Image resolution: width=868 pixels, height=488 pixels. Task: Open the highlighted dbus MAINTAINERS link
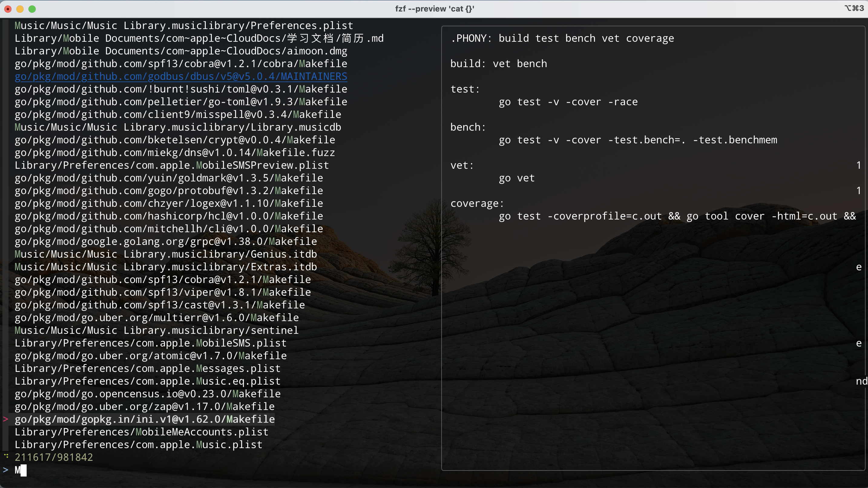point(181,76)
